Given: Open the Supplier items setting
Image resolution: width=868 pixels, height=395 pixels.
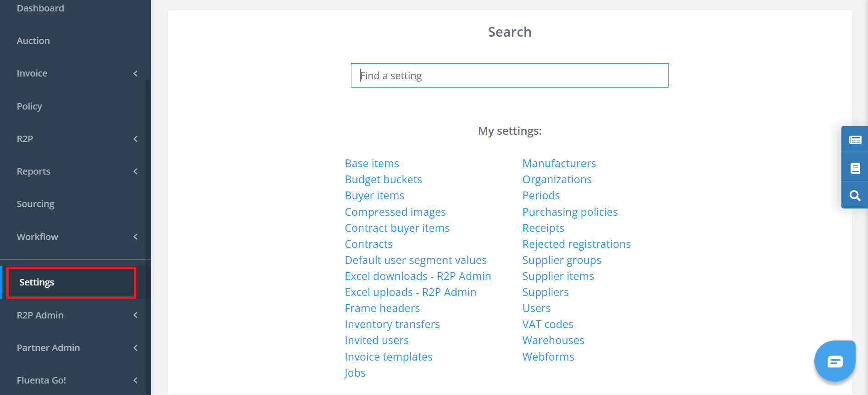Looking at the screenshot, I should click(558, 276).
